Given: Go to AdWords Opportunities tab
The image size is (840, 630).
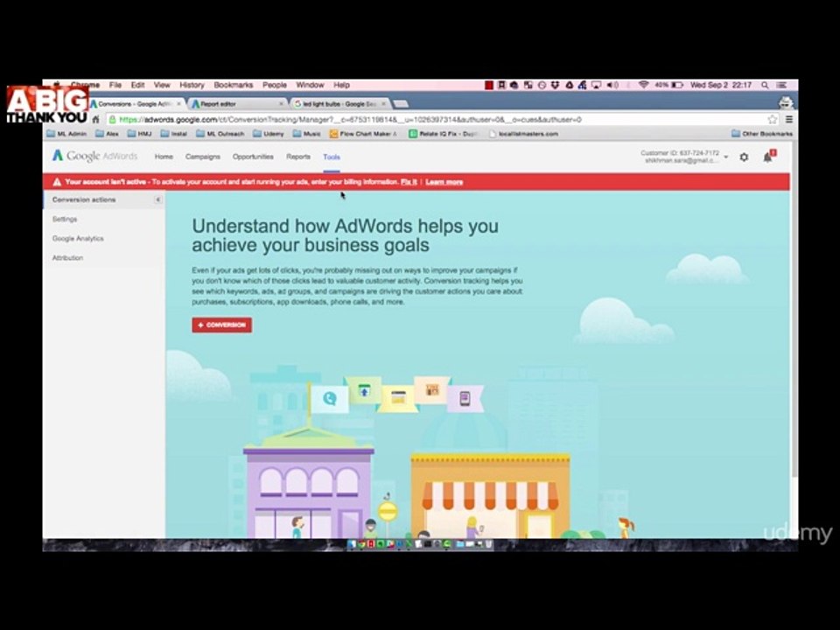Looking at the screenshot, I should click(x=253, y=157).
